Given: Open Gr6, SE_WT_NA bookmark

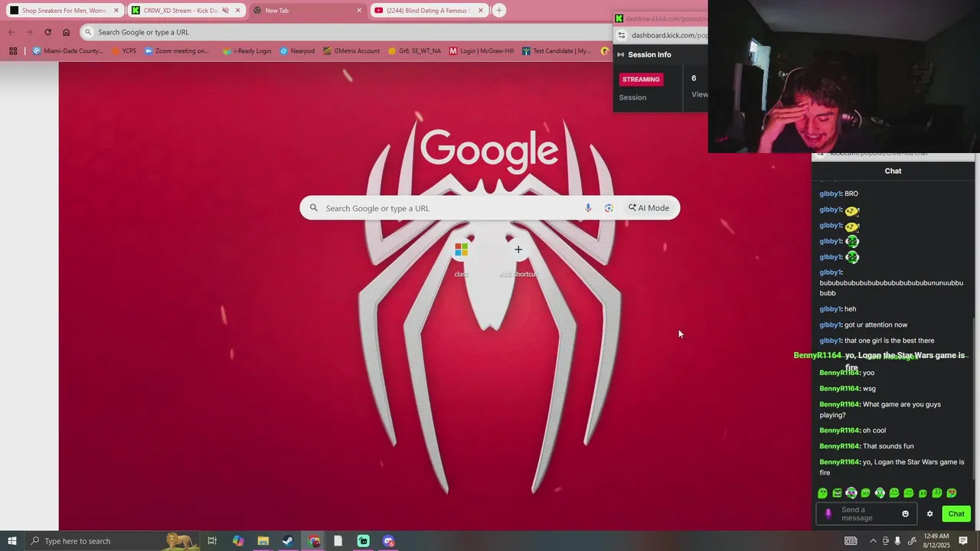Looking at the screenshot, I should [414, 51].
